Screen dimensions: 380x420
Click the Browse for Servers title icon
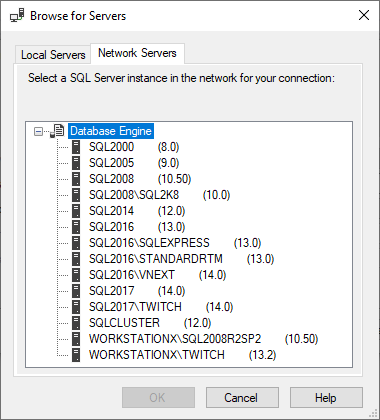[x=17, y=16]
